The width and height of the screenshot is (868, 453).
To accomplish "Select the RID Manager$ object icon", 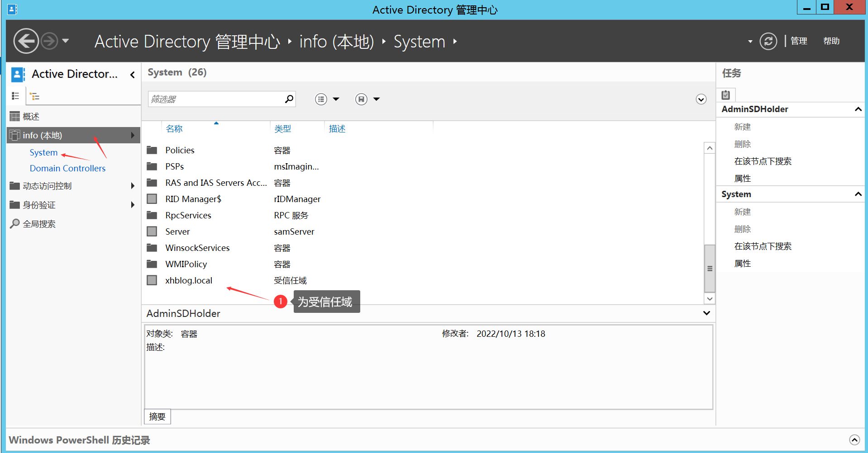I will tap(152, 199).
